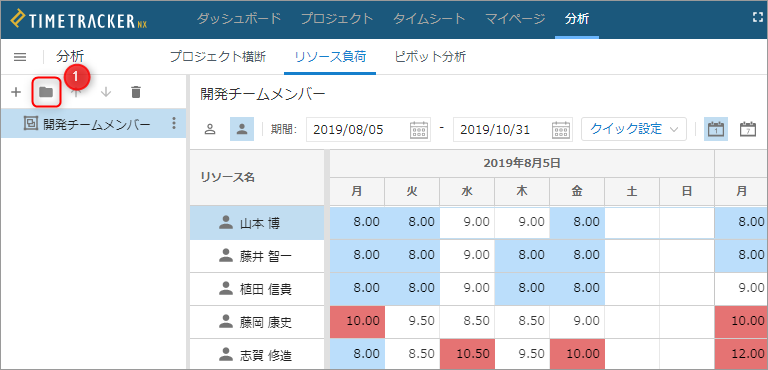Open the hamburger menu beside 分析

[x=20, y=57]
